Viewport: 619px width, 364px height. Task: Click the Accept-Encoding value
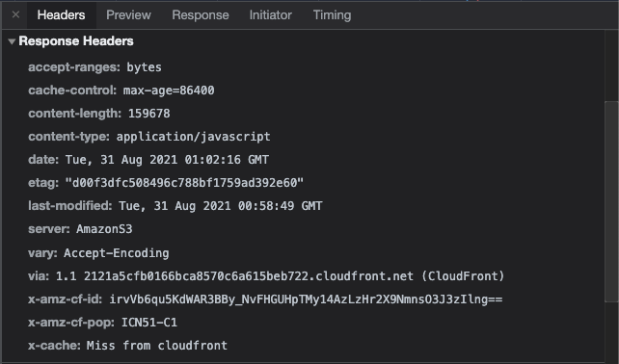click(x=117, y=253)
